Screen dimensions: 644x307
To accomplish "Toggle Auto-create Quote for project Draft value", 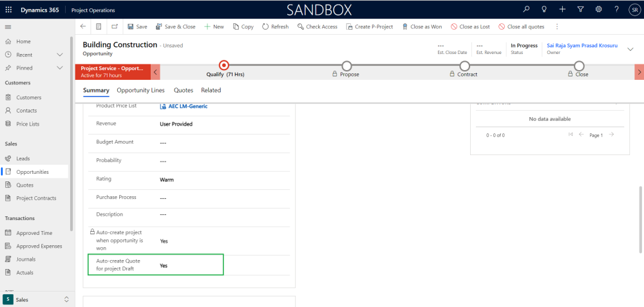I will tap(164, 266).
